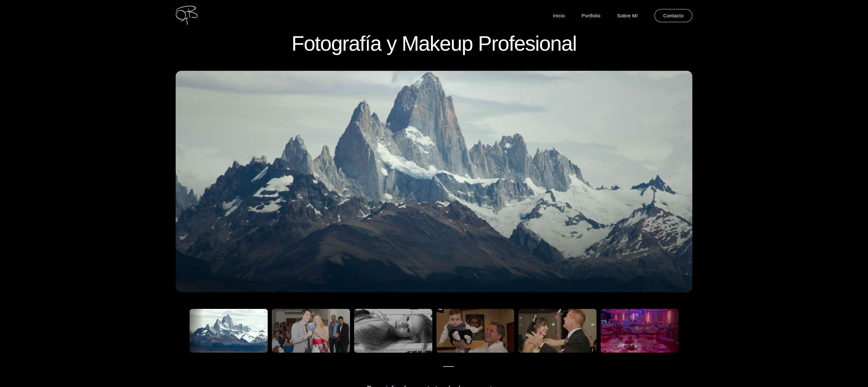The height and width of the screenshot is (387, 868).
Task: Click the small yellow divider line
Action: click(448, 366)
